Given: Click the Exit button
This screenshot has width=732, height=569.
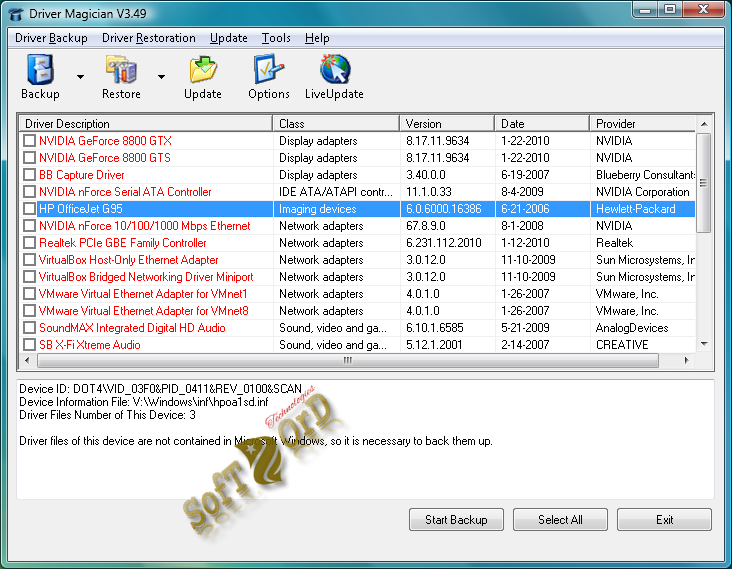Looking at the screenshot, I should click(664, 520).
